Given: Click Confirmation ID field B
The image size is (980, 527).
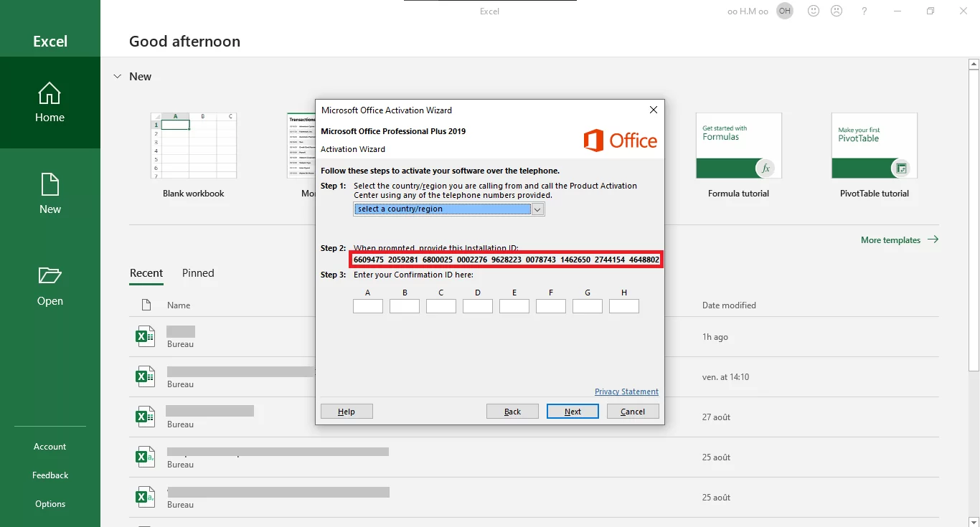Looking at the screenshot, I should (x=405, y=306).
